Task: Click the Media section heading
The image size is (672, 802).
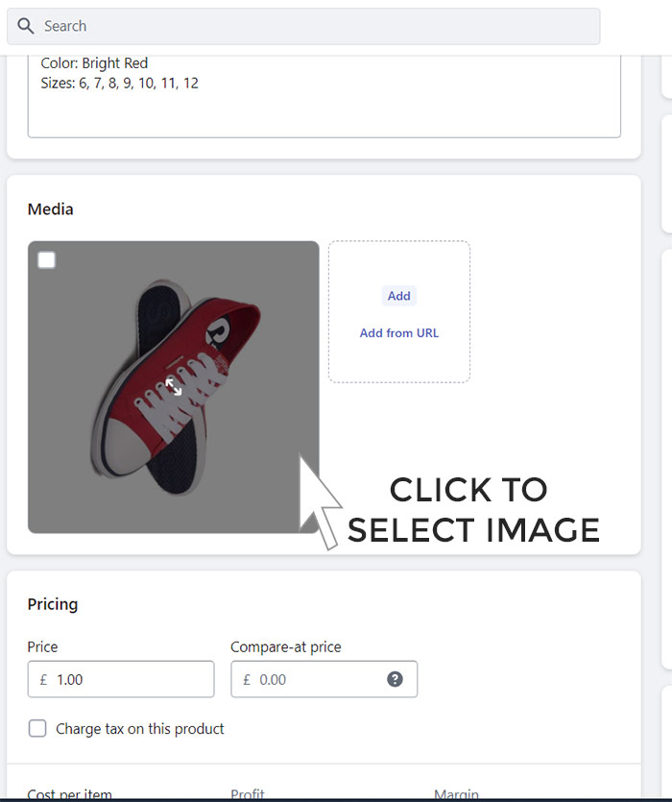Action: [x=50, y=208]
